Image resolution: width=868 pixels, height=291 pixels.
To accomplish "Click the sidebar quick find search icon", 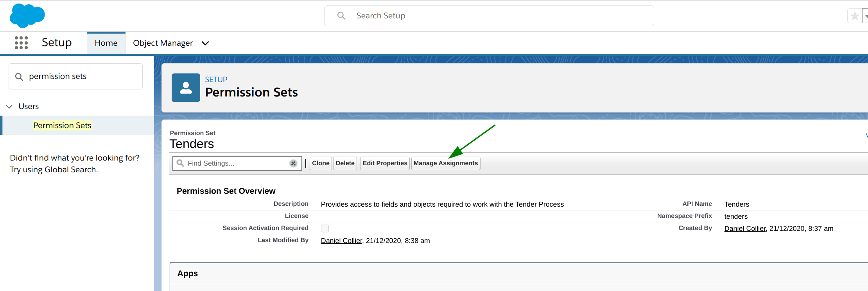I will point(19,77).
